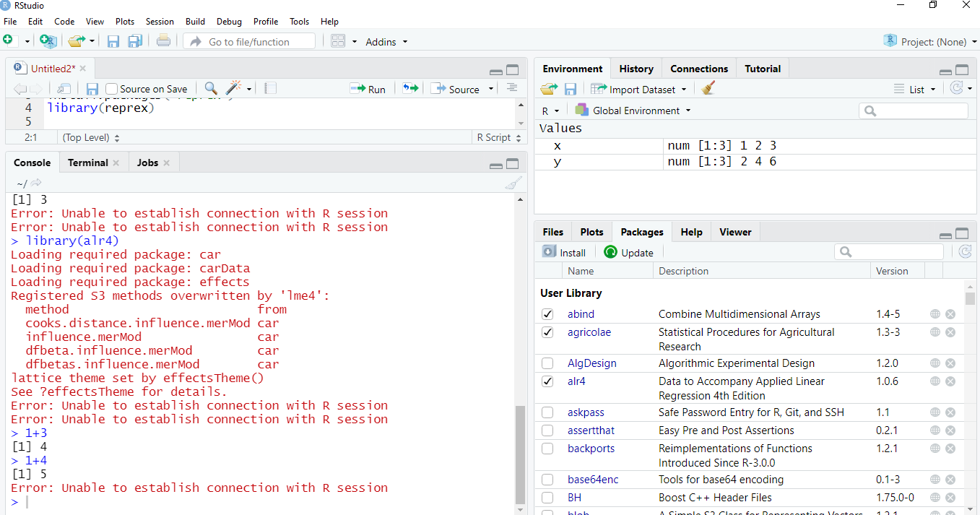
Task: Show document outline icon
Action: pyautogui.click(x=512, y=87)
